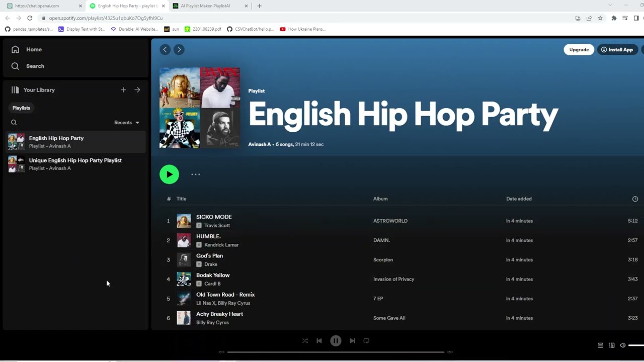Image resolution: width=644 pixels, height=362 pixels.
Task: Open the connect to a device menu
Action: pyautogui.click(x=612, y=345)
